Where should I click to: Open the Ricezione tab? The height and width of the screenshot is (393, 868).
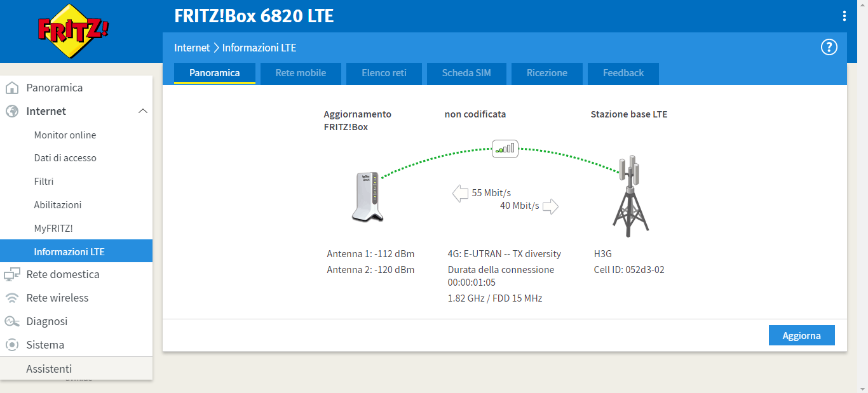point(546,73)
